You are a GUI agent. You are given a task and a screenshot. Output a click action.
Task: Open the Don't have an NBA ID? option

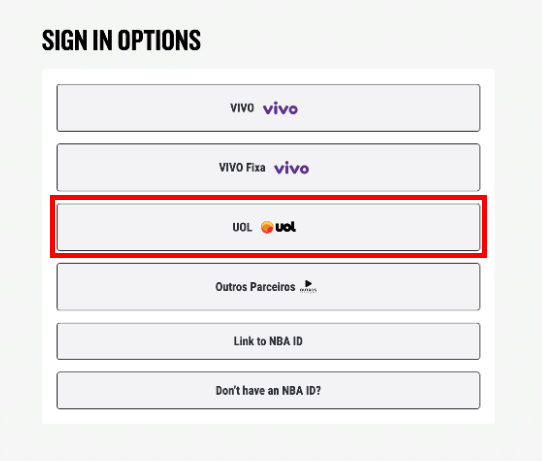pos(268,391)
